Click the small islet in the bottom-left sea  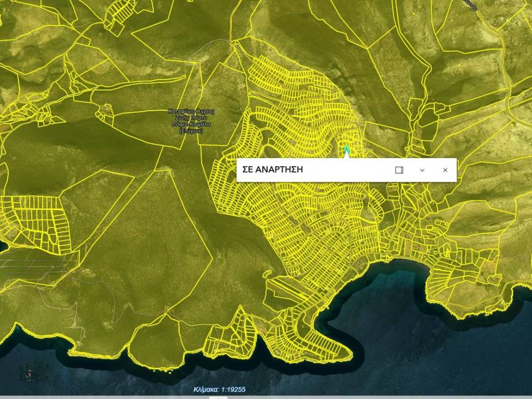[x=29, y=373]
